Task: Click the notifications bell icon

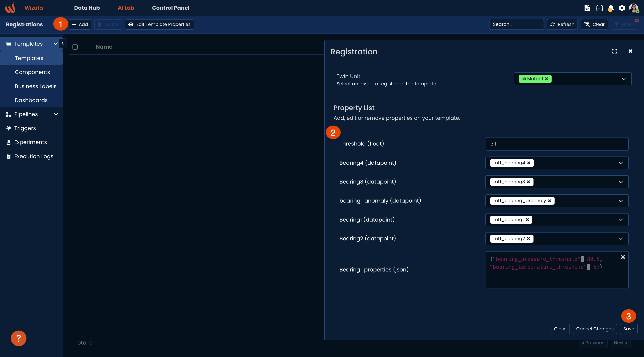Action: [x=611, y=8]
